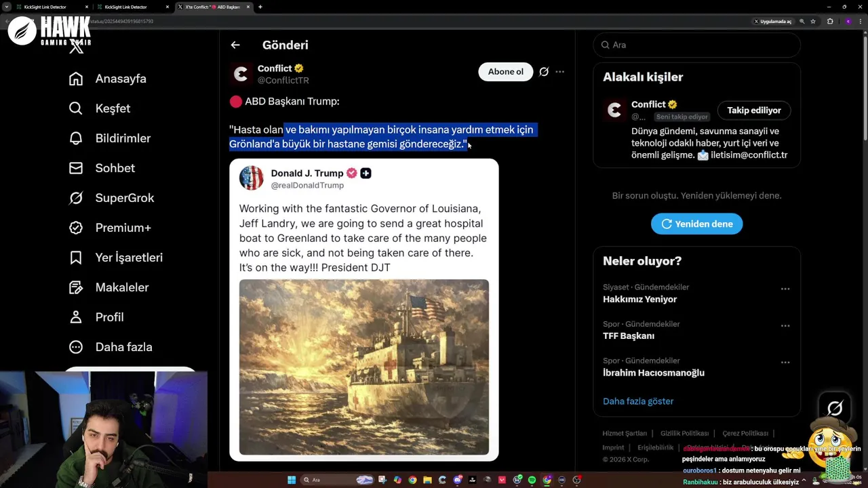868x488 pixels.
Task: Click the Ara search field on X
Action: [696, 45]
